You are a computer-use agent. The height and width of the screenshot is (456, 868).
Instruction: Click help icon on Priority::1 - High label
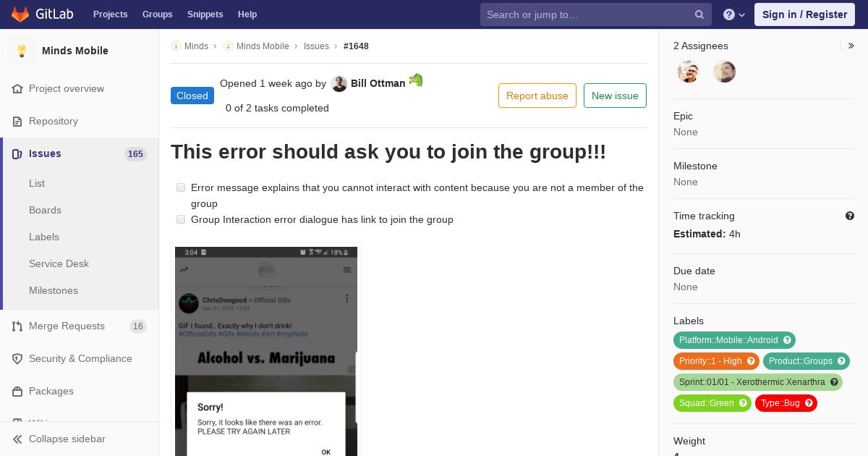(x=751, y=361)
